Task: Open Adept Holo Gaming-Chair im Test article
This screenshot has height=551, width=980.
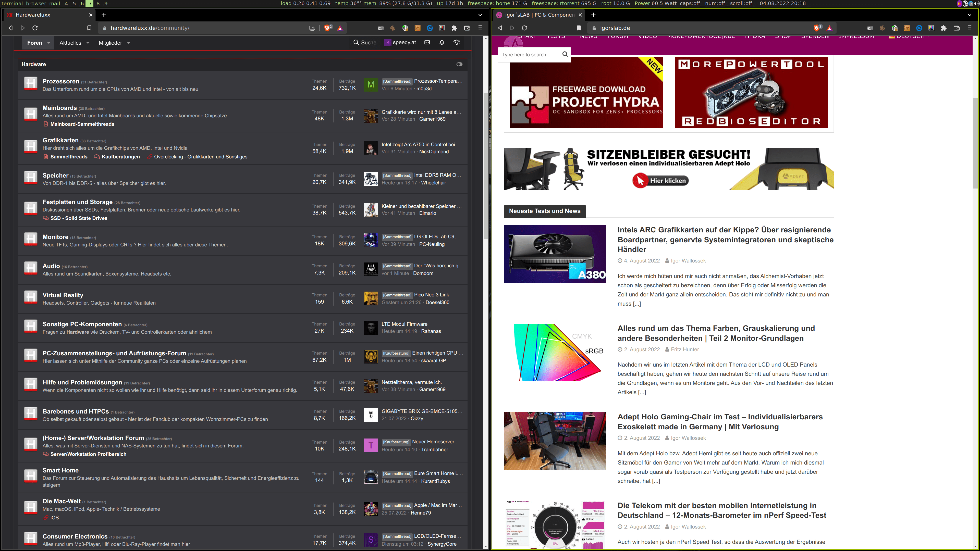Action: (x=720, y=422)
